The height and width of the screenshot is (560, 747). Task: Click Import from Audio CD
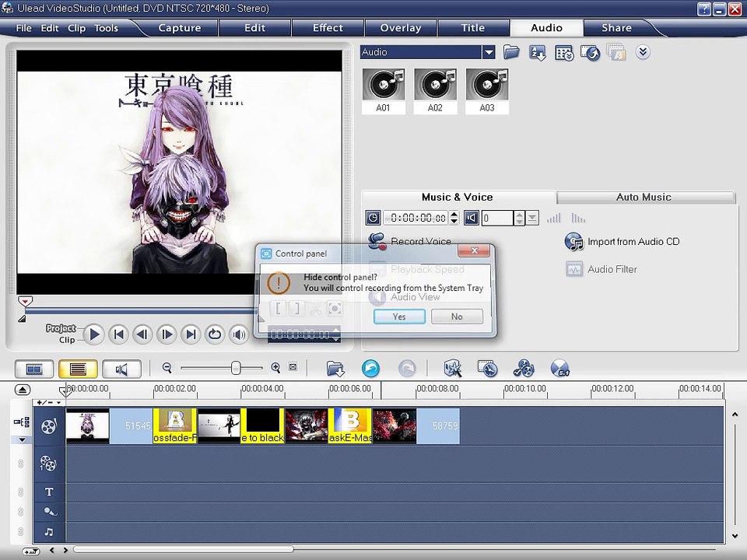pyautogui.click(x=622, y=241)
